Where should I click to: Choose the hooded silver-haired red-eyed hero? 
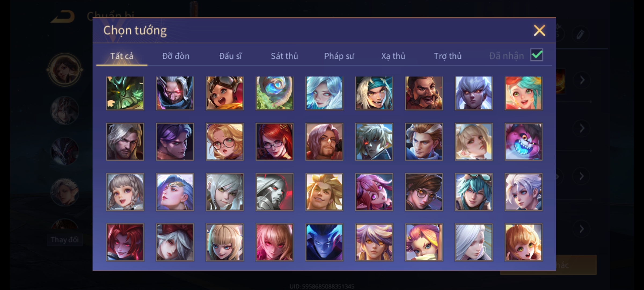pos(175,93)
